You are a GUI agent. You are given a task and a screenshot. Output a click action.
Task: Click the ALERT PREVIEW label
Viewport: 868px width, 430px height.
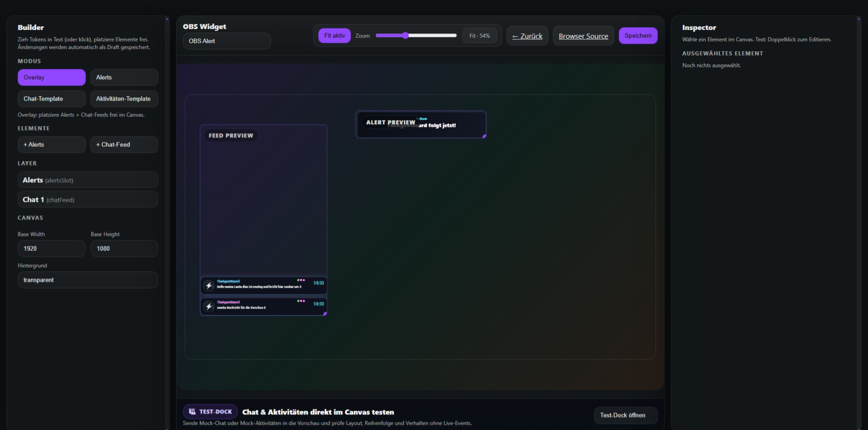click(x=390, y=122)
